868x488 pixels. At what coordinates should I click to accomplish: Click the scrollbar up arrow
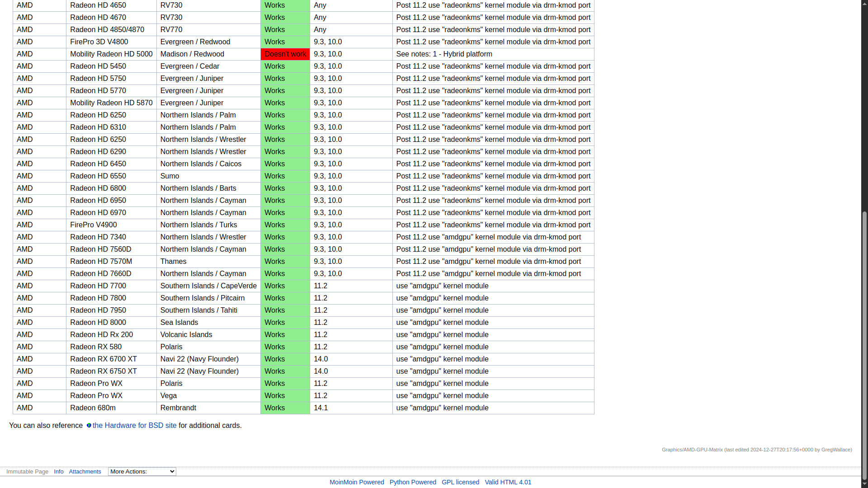[864, 4]
